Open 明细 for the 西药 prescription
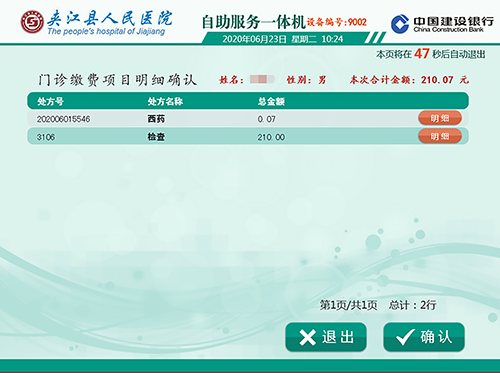The width and height of the screenshot is (500, 373). click(x=440, y=118)
